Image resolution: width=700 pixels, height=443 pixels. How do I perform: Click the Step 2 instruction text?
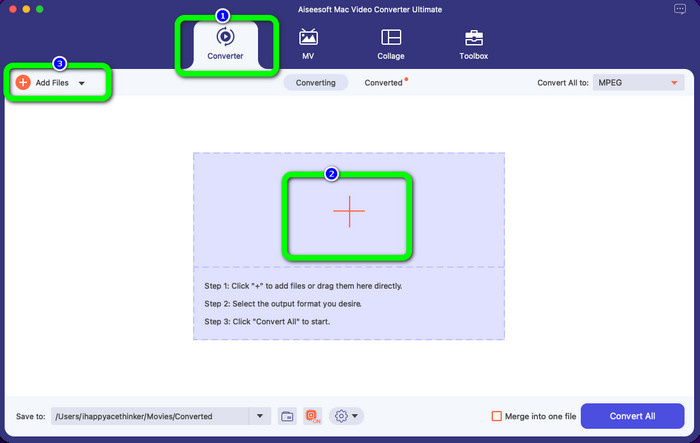[x=283, y=304]
